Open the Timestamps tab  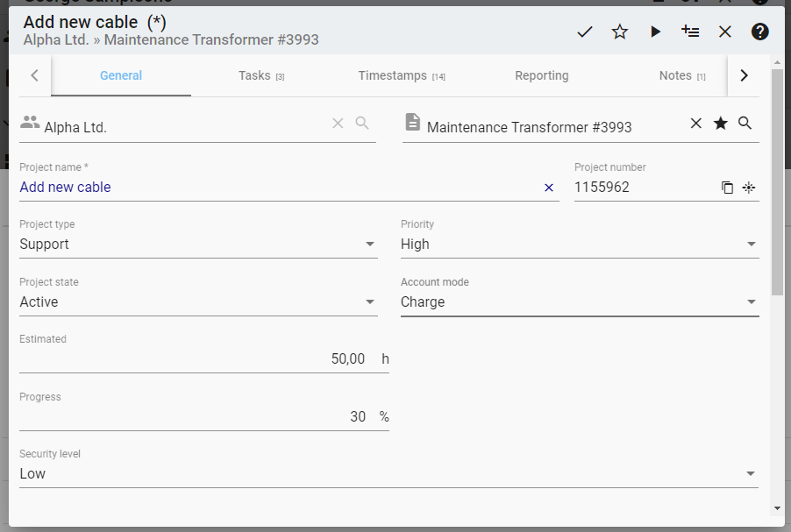tap(402, 76)
